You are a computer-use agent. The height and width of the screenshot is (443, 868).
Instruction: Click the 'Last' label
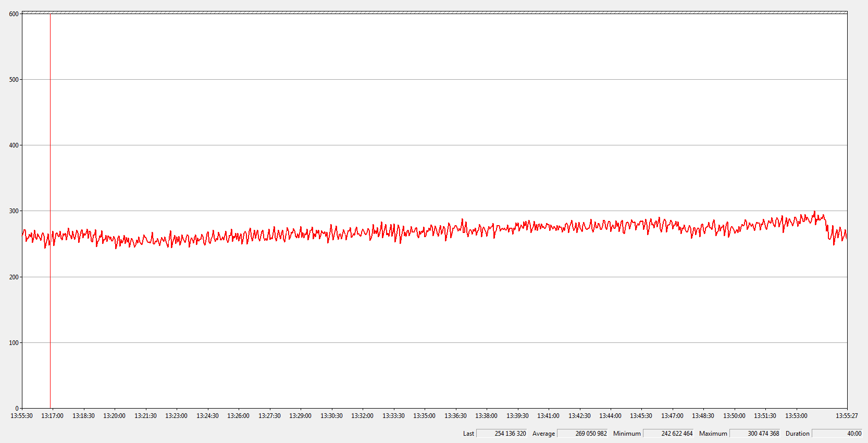[x=468, y=434]
